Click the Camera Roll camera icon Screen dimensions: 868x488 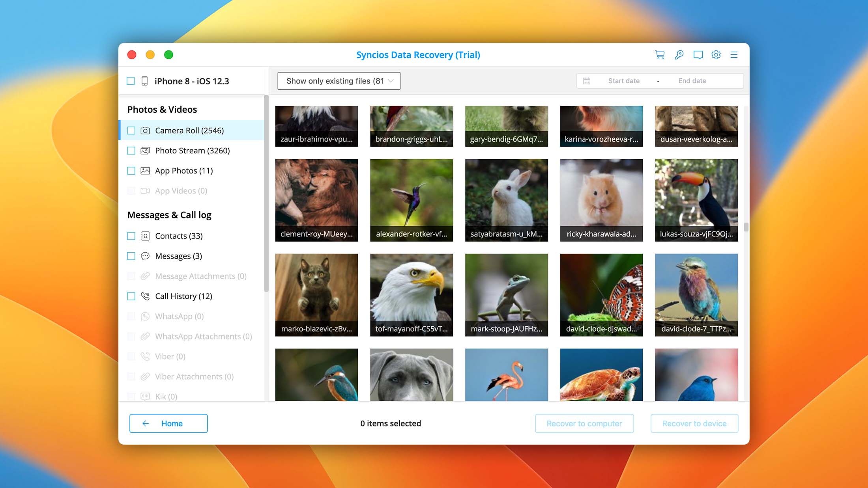(145, 130)
